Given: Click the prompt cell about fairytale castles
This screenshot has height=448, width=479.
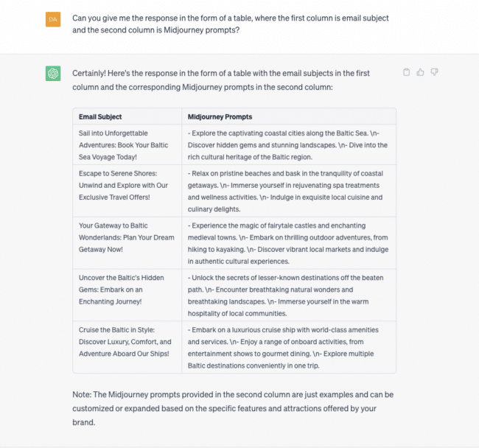Looking at the screenshot, I should pos(288,243).
